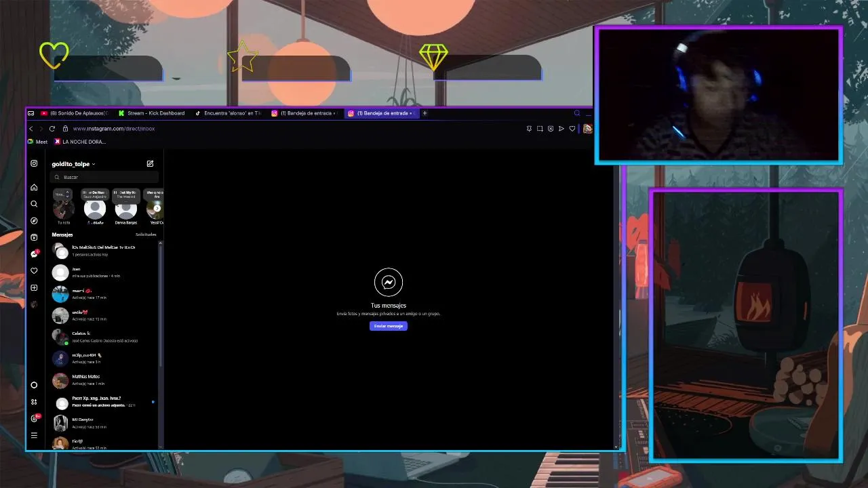Open chat active hace 15 min

coord(104,316)
